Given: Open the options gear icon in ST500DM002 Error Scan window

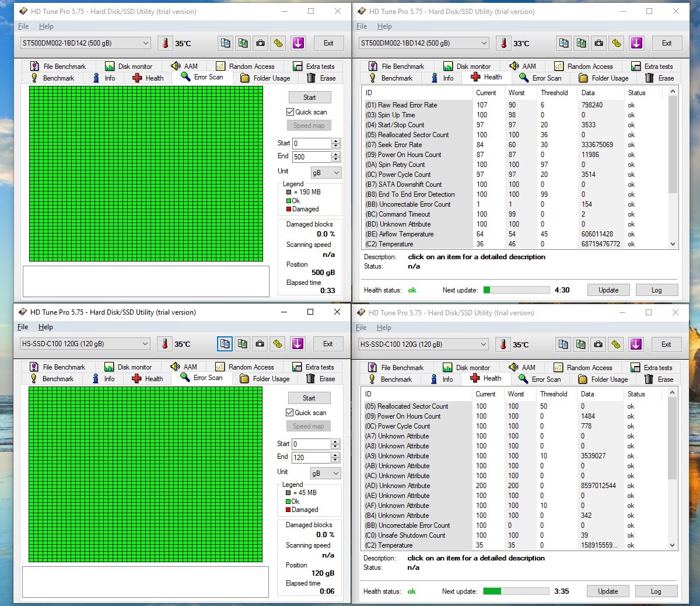Looking at the screenshot, I should 278,43.
